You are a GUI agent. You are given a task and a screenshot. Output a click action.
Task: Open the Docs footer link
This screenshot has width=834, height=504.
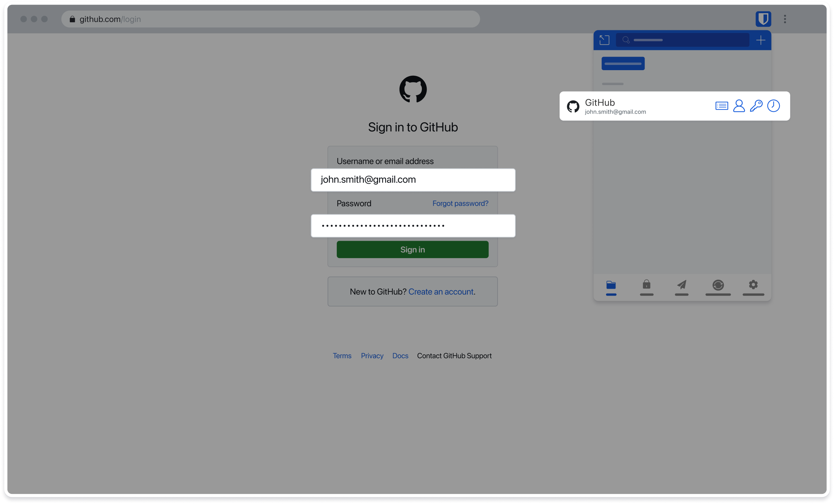pos(400,356)
